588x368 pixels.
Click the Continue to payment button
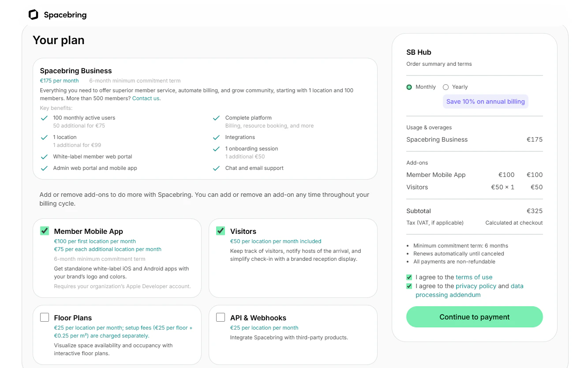click(475, 317)
